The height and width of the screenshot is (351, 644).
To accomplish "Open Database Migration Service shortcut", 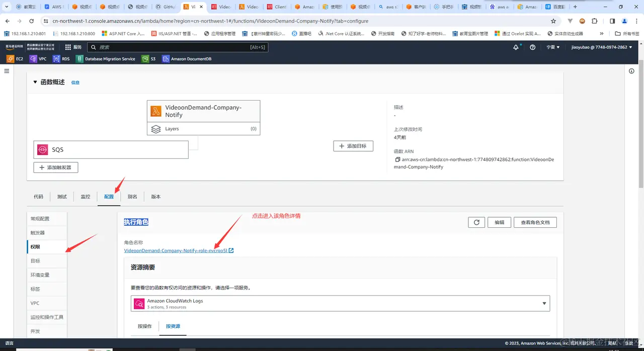I will [106, 59].
